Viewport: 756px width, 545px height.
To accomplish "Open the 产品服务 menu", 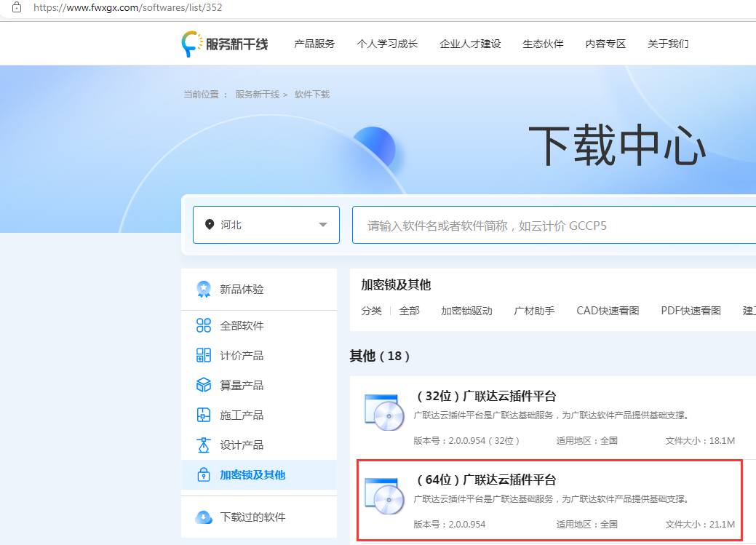I will 314,44.
